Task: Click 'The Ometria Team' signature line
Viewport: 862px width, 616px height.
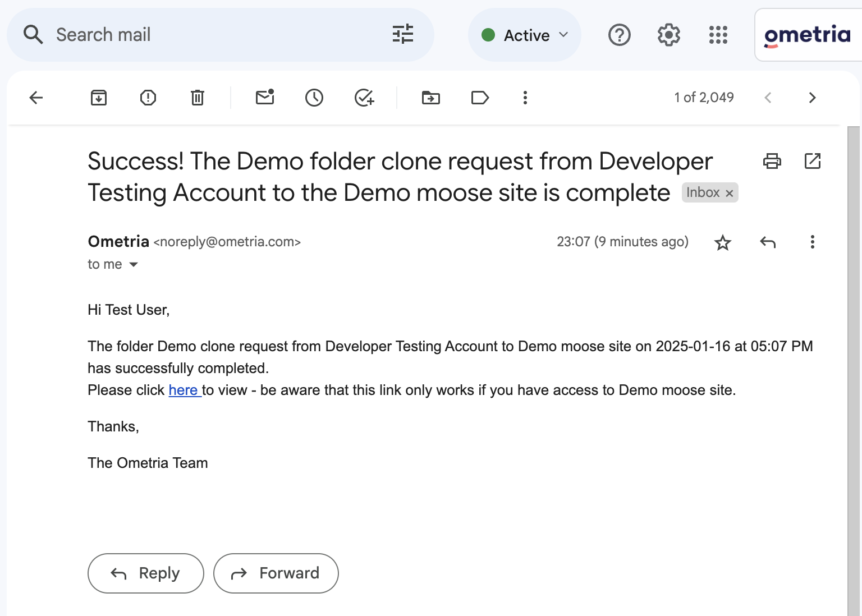Action: click(148, 463)
